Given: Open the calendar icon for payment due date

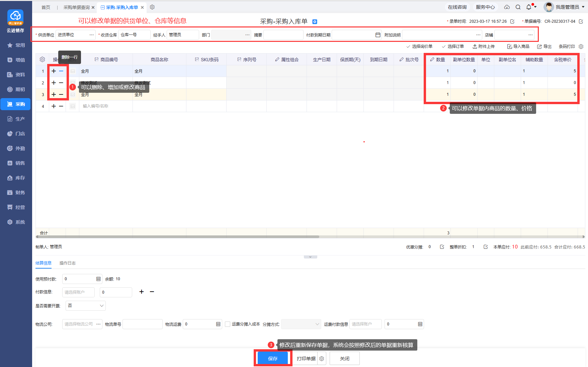Looking at the screenshot, I should coord(378,35).
